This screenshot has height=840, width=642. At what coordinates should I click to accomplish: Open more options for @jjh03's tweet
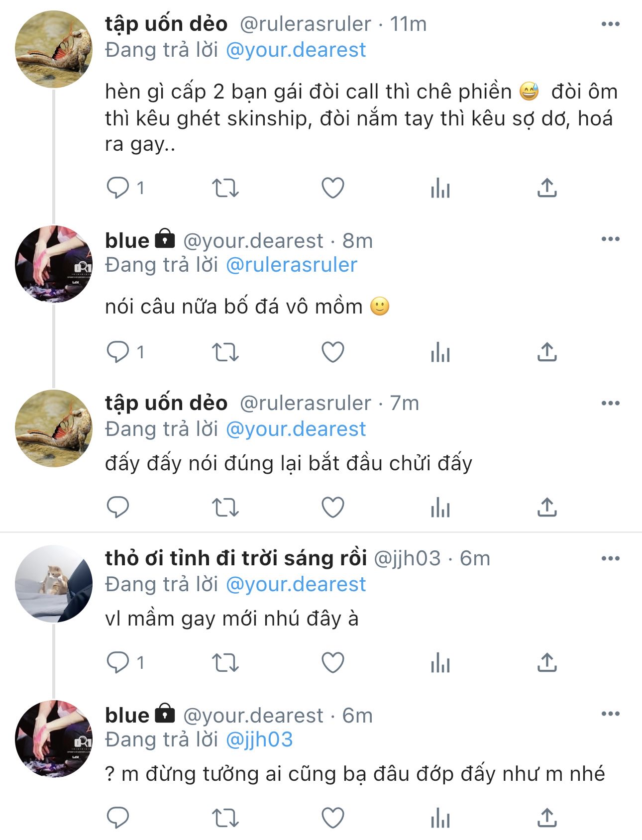(611, 559)
